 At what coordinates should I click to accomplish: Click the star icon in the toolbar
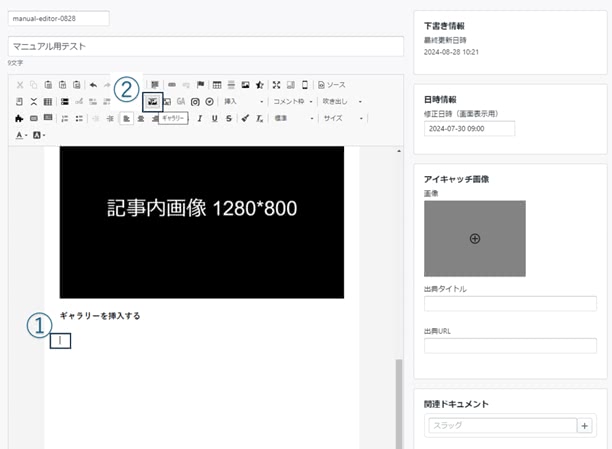(260, 85)
